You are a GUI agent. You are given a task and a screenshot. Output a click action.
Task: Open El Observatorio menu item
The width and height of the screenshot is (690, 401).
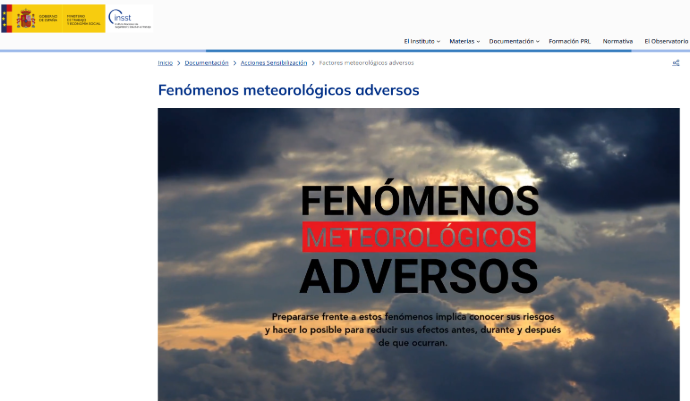click(666, 41)
